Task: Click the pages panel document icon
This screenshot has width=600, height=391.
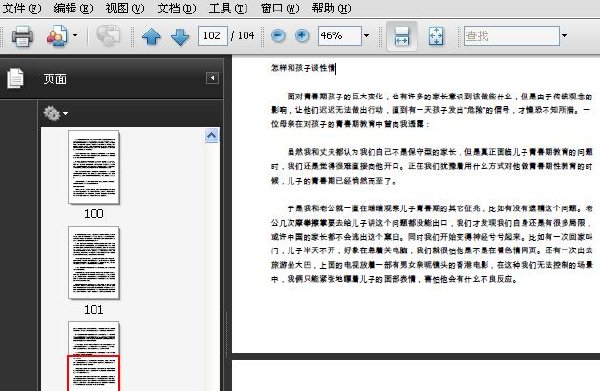Action: coord(15,78)
